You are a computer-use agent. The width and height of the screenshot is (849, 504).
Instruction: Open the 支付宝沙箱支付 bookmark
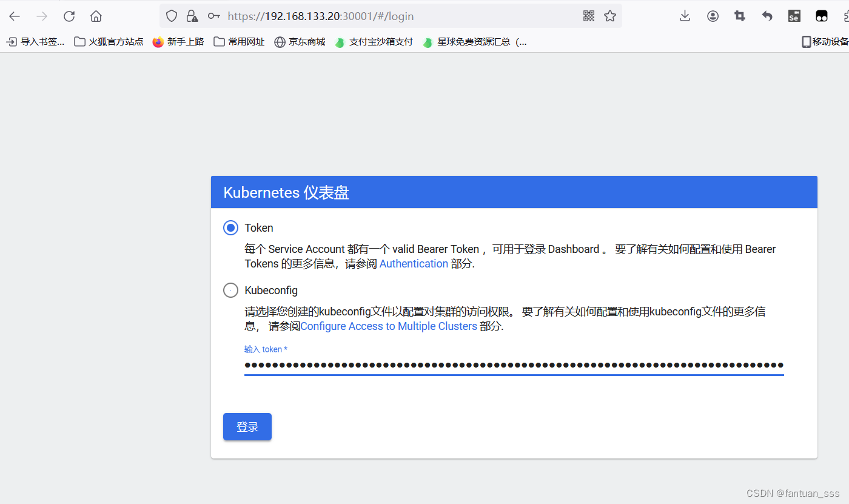tap(374, 42)
